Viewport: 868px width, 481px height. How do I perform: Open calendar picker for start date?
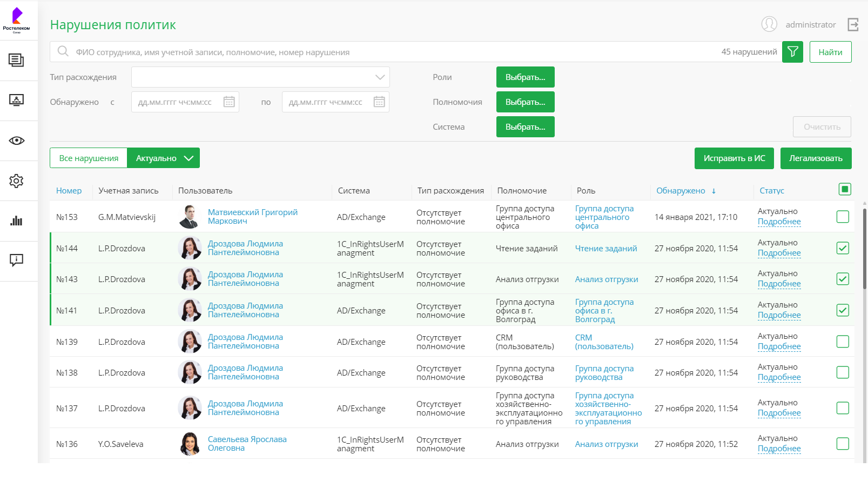pyautogui.click(x=229, y=102)
